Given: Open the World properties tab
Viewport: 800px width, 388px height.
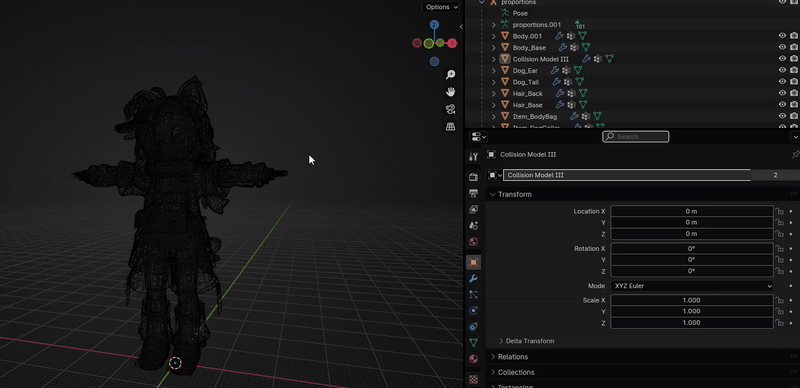Looking at the screenshot, I should coord(473,241).
